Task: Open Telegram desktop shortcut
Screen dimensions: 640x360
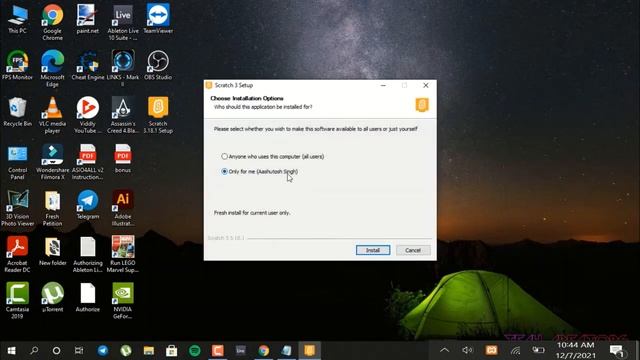Action: (x=88, y=205)
